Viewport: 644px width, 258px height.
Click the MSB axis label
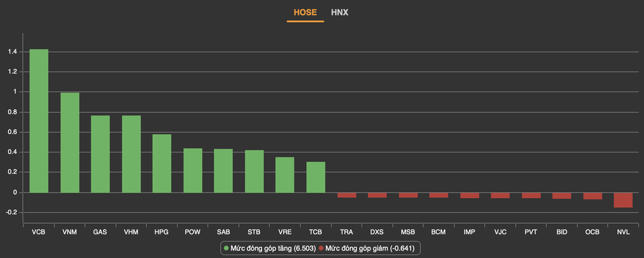click(x=408, y=232)
